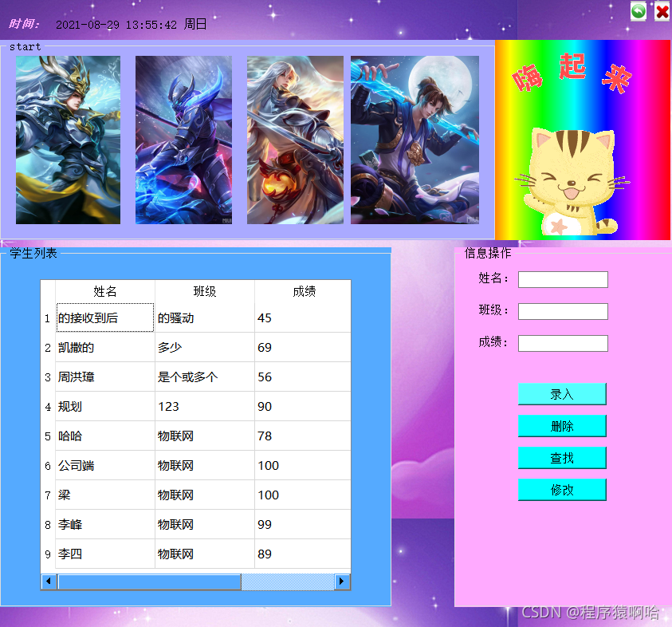Click row header number 9
Image resolution: width=672 pixels, height=627 pixels.
click(48, 554)
